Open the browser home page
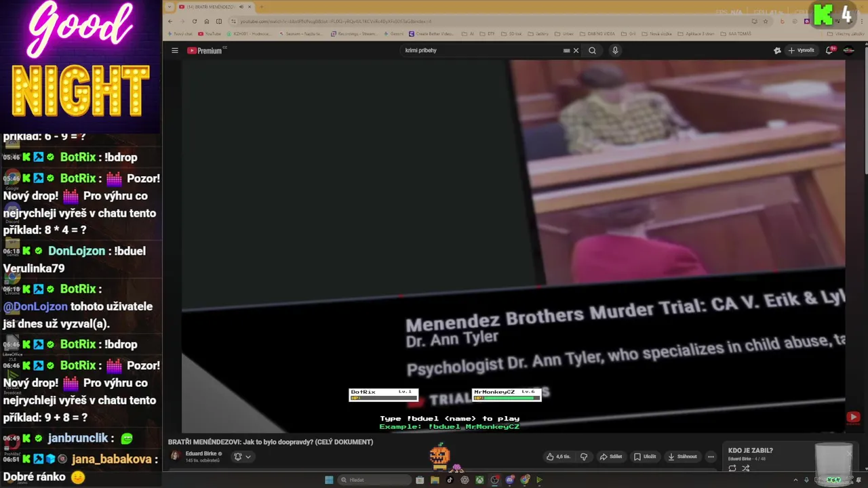Screen dimensions: 868x488 pos(207,21)
